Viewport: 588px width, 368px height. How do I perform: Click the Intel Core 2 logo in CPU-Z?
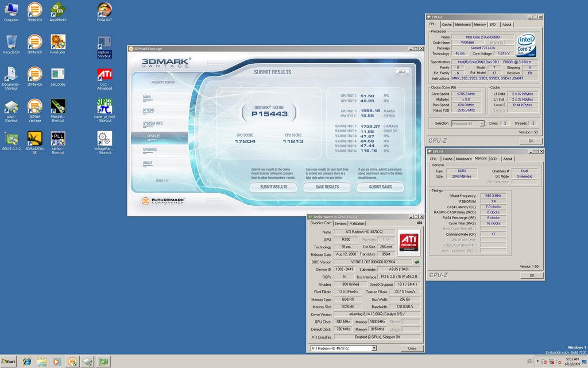(x=526, y=45)
